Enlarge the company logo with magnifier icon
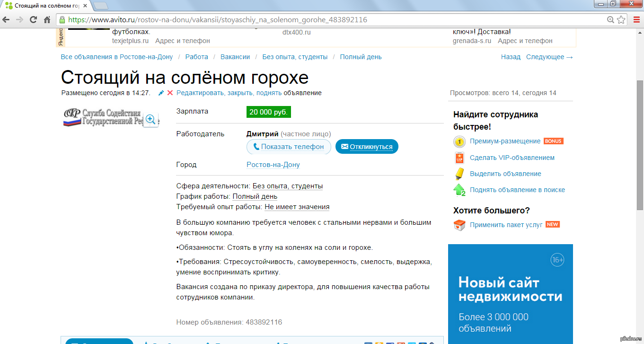644x344 pixels. click(x=150, y=119)
